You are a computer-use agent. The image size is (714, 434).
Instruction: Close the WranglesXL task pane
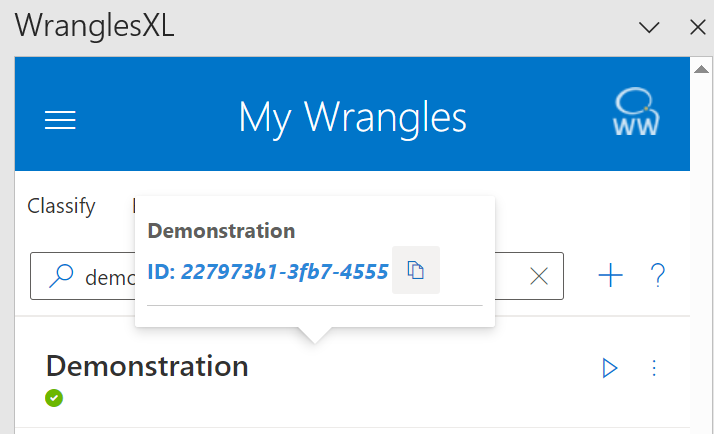[698, 27]
